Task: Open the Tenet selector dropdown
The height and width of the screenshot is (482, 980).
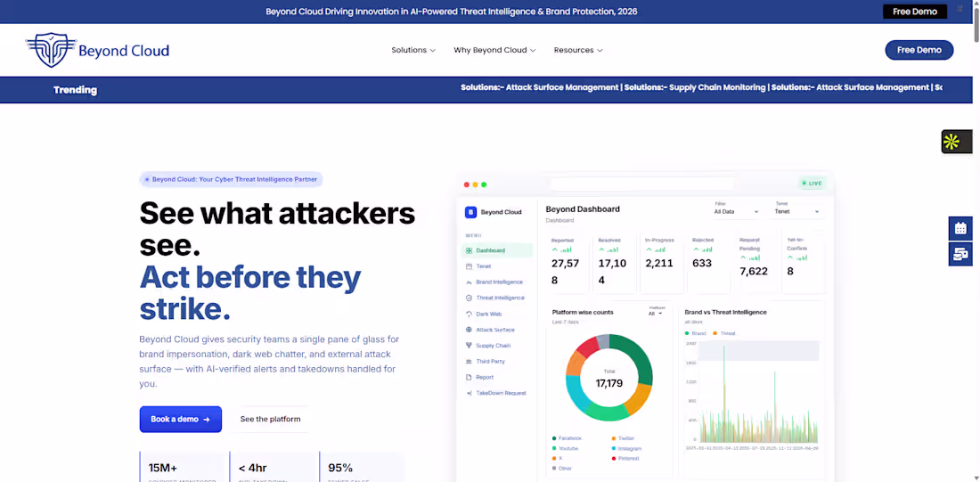Action: point(796,211)
